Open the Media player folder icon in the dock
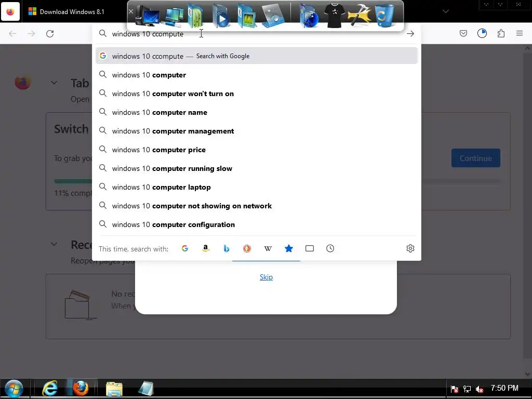Viewport: 532px width, 399px height. pos(221,16)
